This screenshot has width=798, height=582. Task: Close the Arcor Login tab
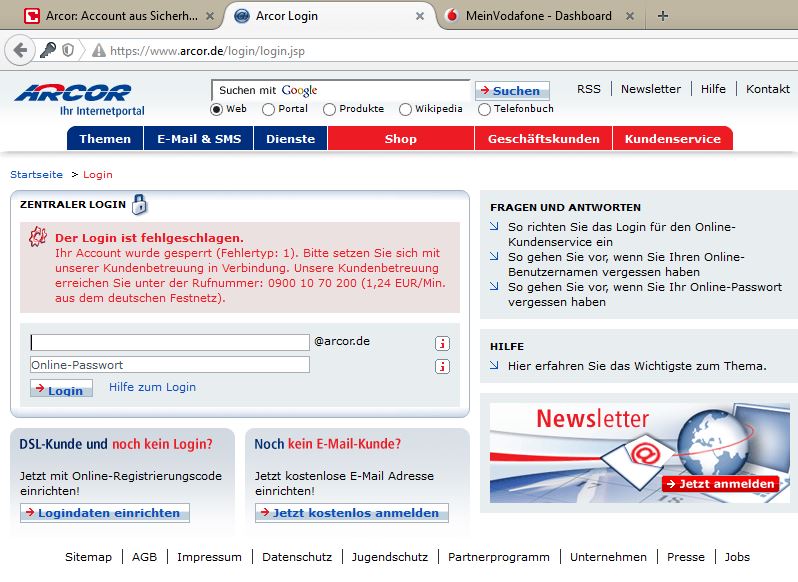click(x=420, y=16)
